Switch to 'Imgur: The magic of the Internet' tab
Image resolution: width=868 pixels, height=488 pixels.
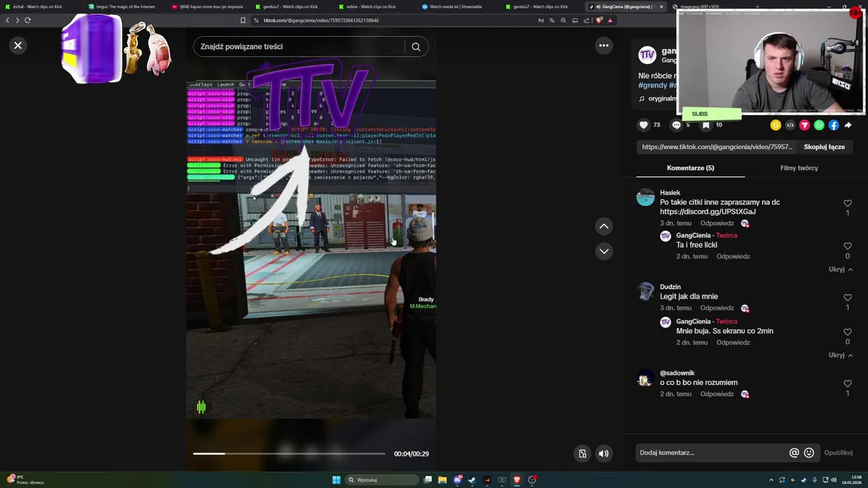tap(125, 7)
